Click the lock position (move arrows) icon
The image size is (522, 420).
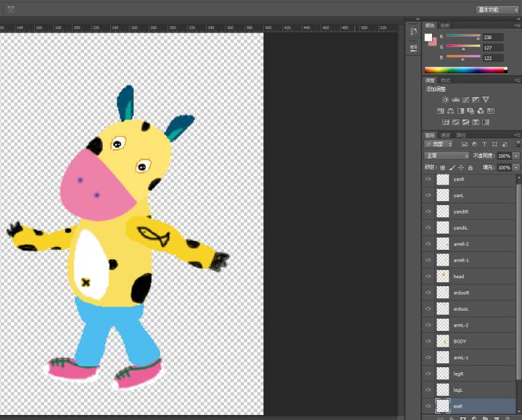461,167
